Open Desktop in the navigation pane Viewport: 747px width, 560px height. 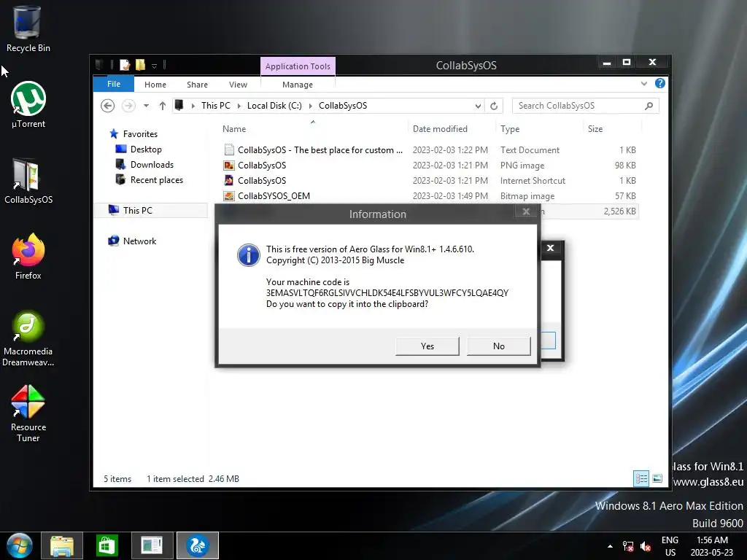[x=146, y=149]
